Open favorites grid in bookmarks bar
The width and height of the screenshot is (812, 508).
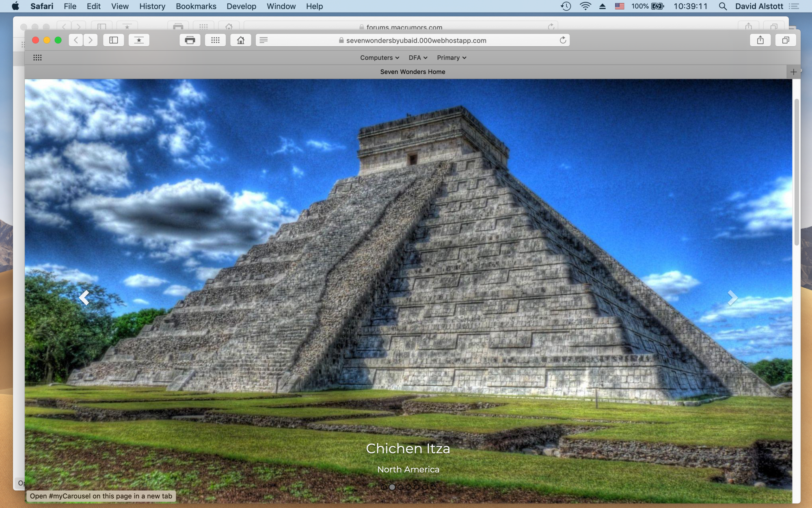(x=37, y=58)
